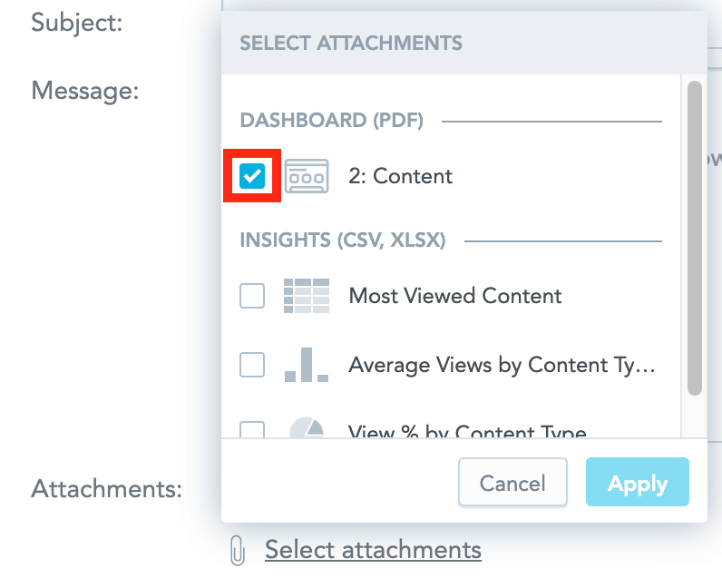Click the table icon for Most Viewed Content
The height and width of the screenshot is (588, 722).
tap(306, 296)
